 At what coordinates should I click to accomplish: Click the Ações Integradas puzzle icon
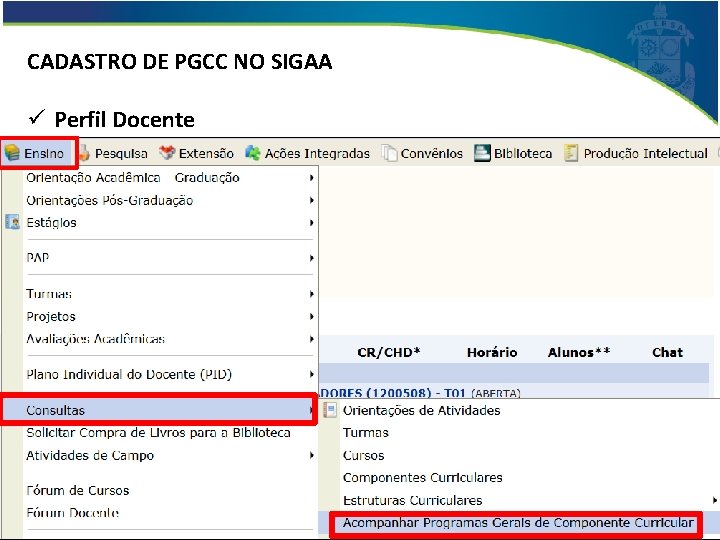(x=253, y=152)
